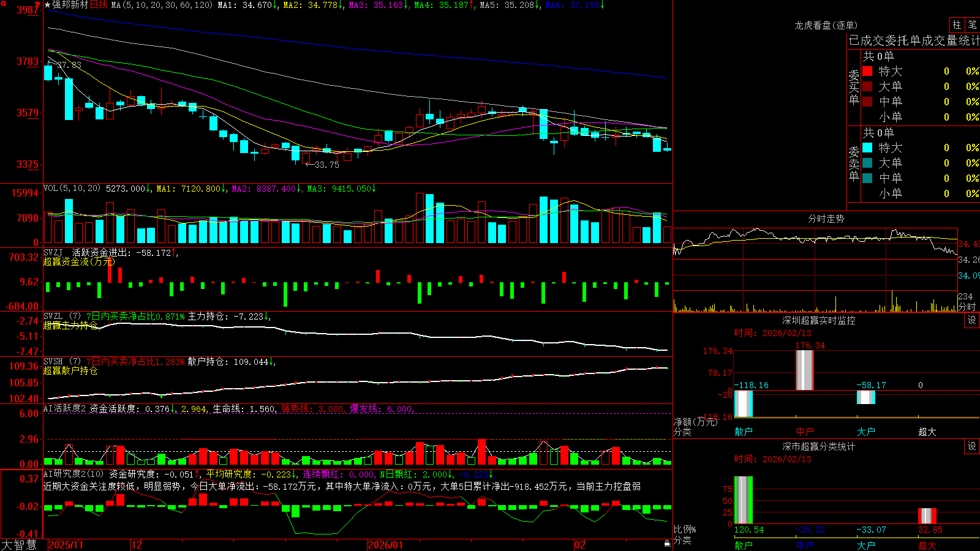Click the 深圳超赢实时监控 panel title
980x551 pixels.
pos(819,320)
